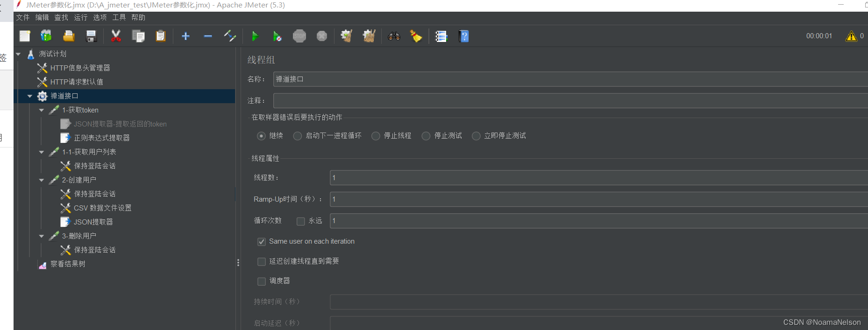This screenshot has width=868, height=330.
Task: Toggle Same user on each iteration checkbox
Action: 262,242
